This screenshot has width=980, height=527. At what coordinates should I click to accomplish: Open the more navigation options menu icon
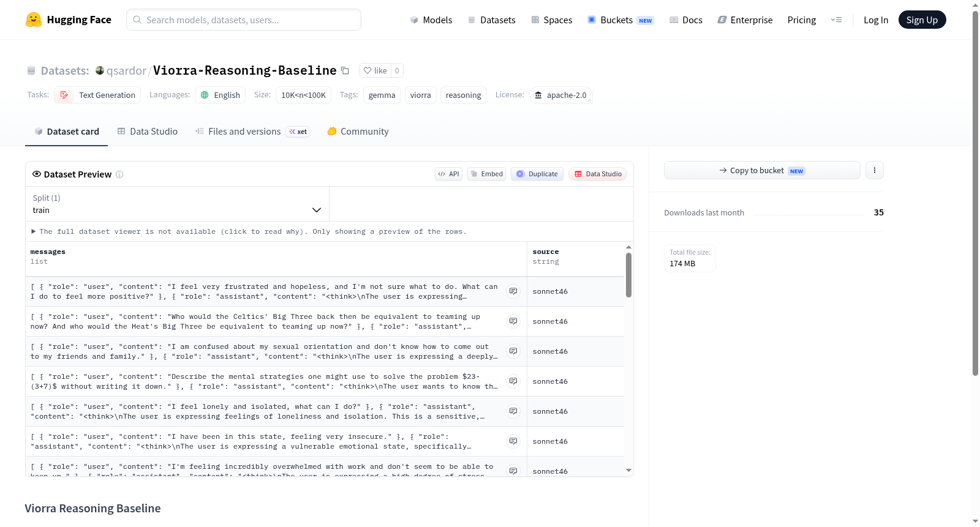coord(836,20)
